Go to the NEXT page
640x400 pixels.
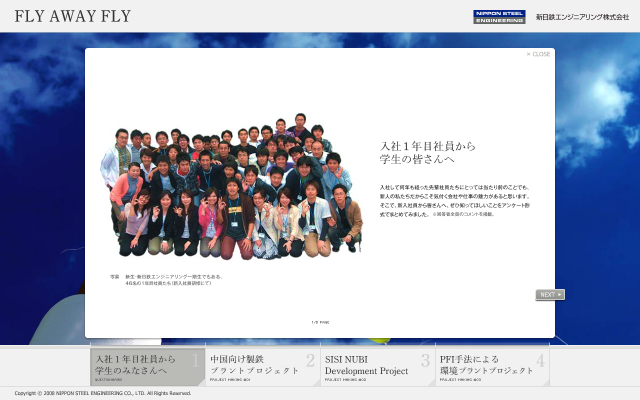tap(549, 295)
